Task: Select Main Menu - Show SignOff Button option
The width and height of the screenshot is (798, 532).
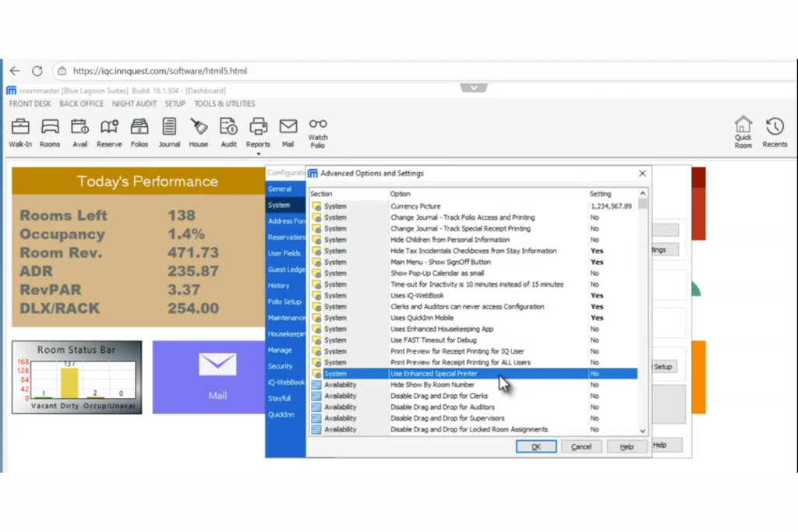Action: (473, 262)
